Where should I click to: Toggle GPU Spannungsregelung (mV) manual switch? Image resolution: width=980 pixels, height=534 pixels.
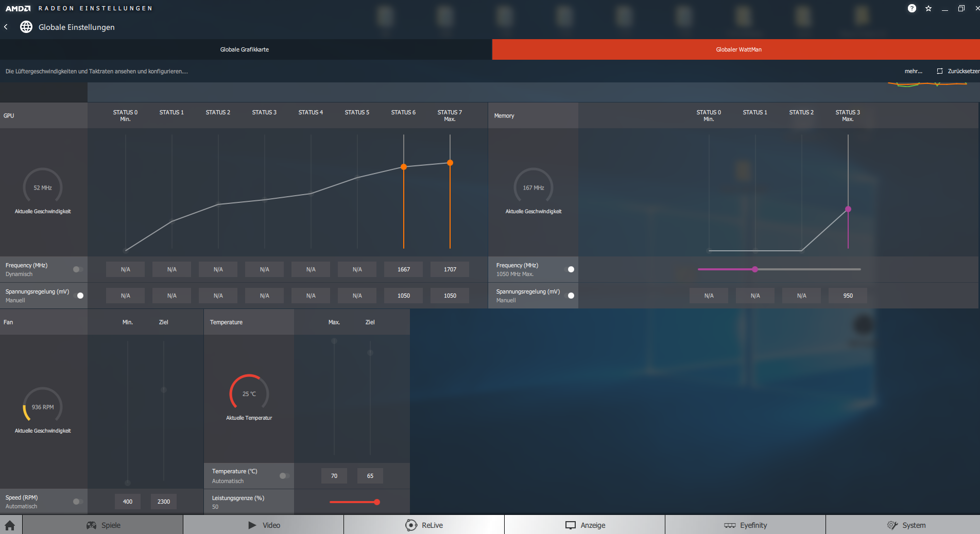[78, 296]
